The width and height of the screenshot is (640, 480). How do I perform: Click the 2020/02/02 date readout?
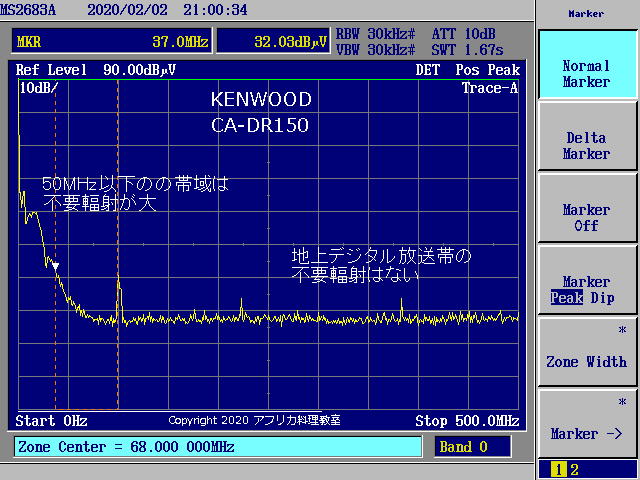127,10
